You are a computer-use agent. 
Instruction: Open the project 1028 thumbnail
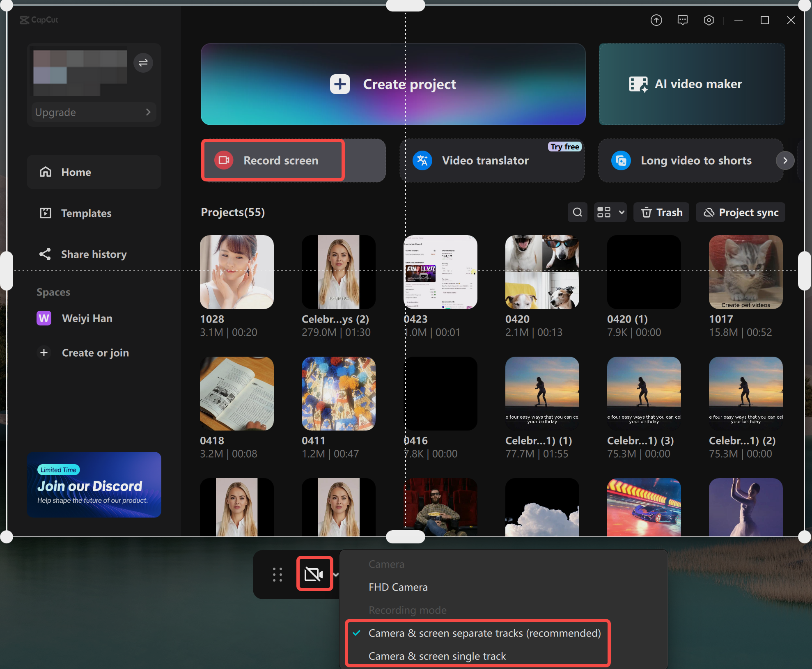click(236, 272)
